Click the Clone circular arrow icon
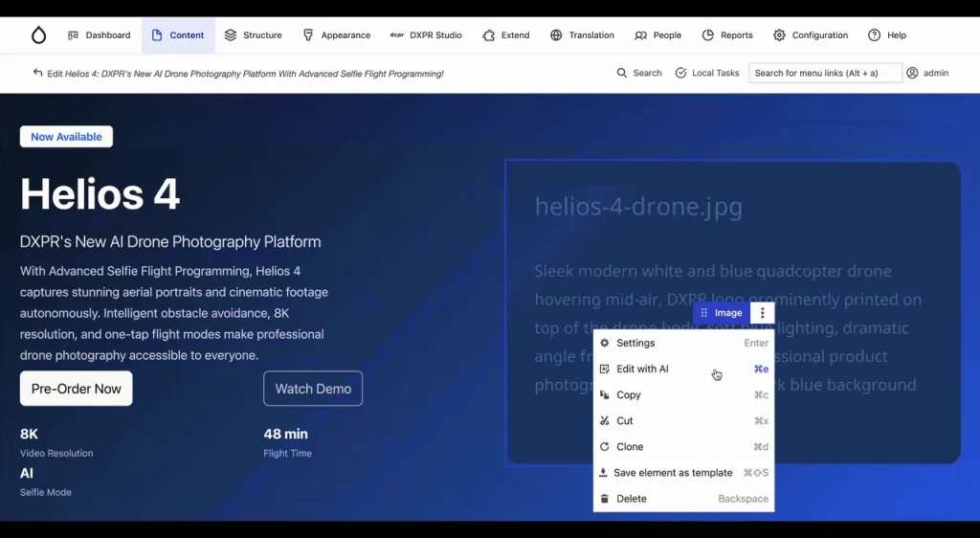 (x=605, y=447)
